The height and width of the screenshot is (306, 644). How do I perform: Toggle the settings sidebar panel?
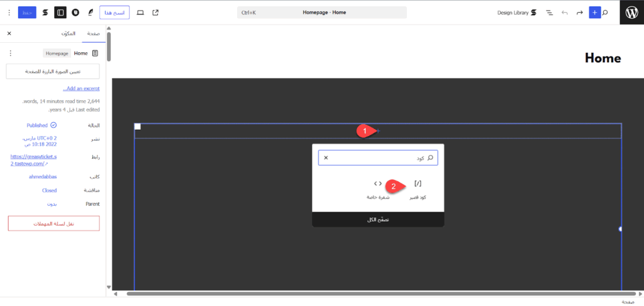point(60,13)
